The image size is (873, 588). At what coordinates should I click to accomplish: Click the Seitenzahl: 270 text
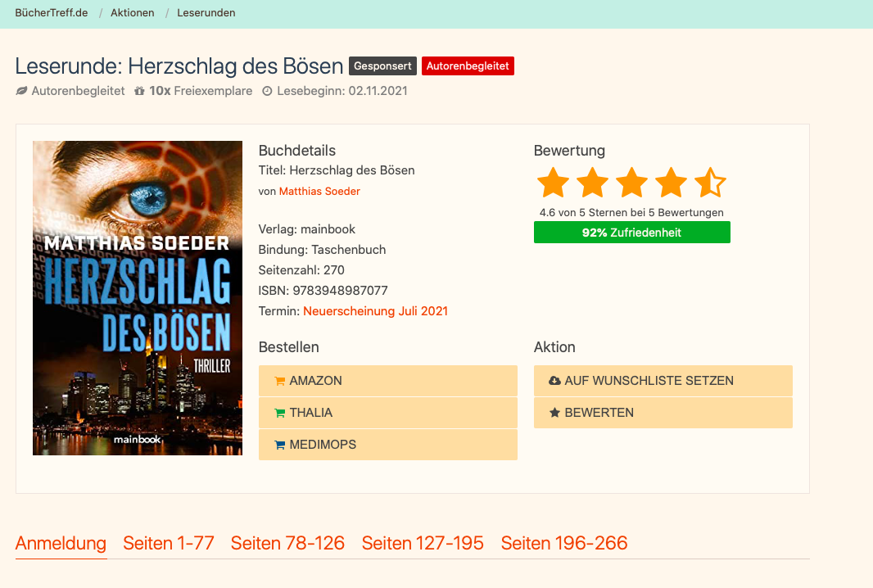click(301, 270)
